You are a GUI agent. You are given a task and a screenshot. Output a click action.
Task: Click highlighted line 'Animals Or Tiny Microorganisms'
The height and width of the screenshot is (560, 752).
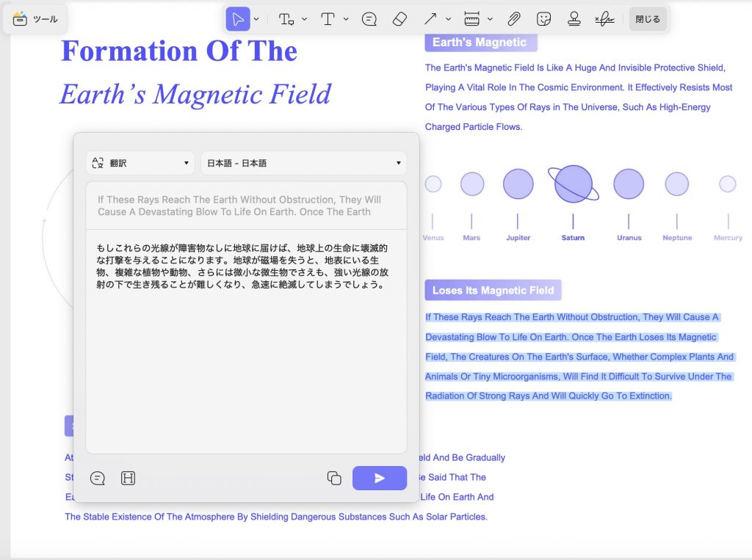(579, 377)
